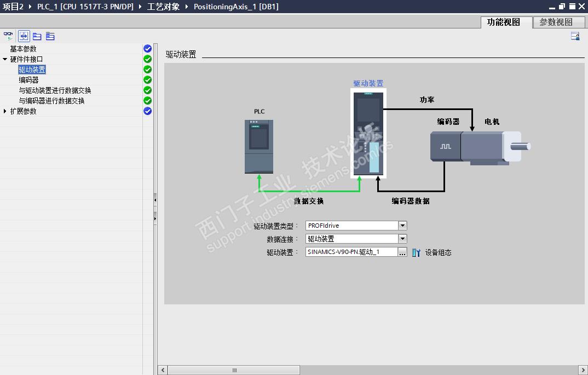Select 基本参数 in the navigation tree
Image resolution: width=588 pixels, height=375 pixels.
tap(23, 49)
